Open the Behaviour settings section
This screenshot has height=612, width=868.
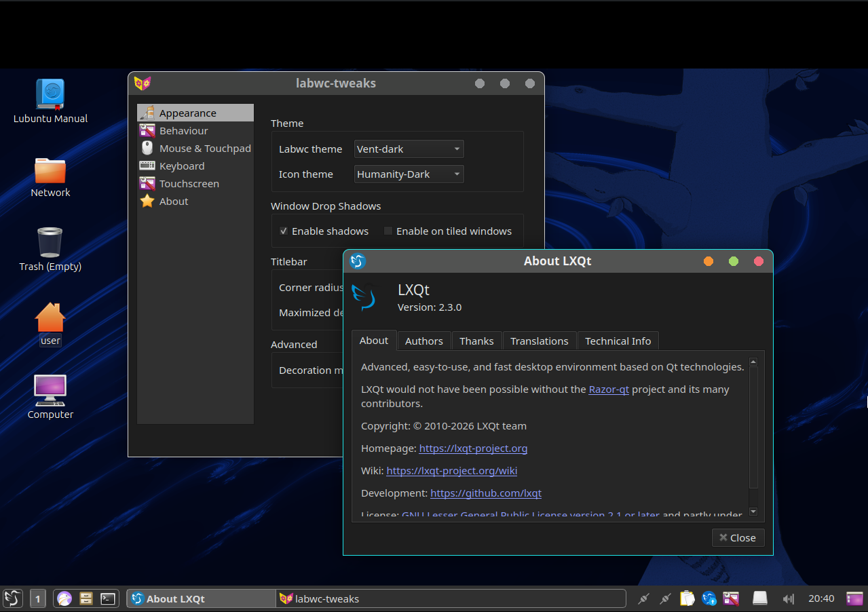(183, 130)
